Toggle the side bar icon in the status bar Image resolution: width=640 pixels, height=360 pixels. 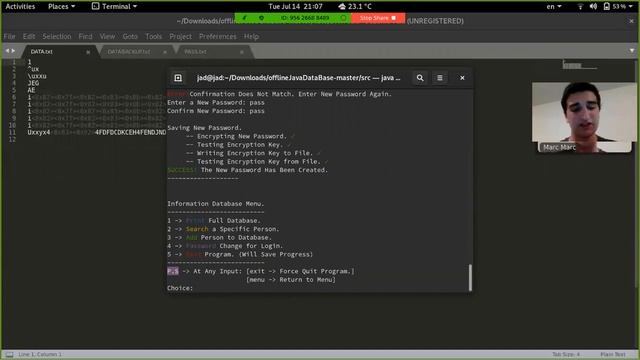tap(9, 354)
